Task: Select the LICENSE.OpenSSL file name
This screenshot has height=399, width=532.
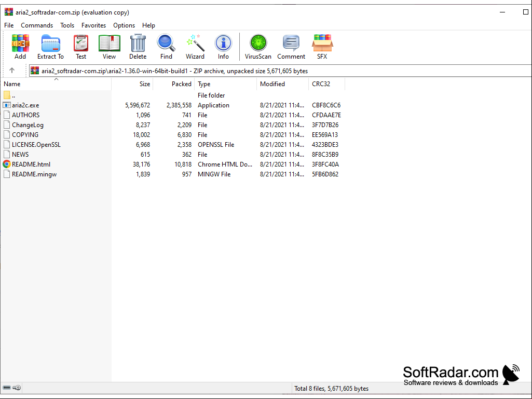Action: coord(36,145)
